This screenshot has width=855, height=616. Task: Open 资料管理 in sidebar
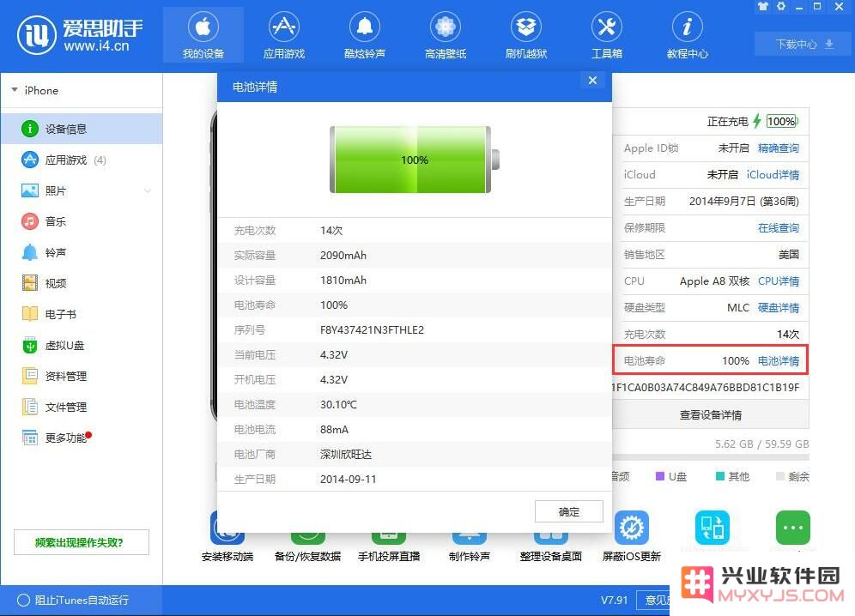(82, 376)
